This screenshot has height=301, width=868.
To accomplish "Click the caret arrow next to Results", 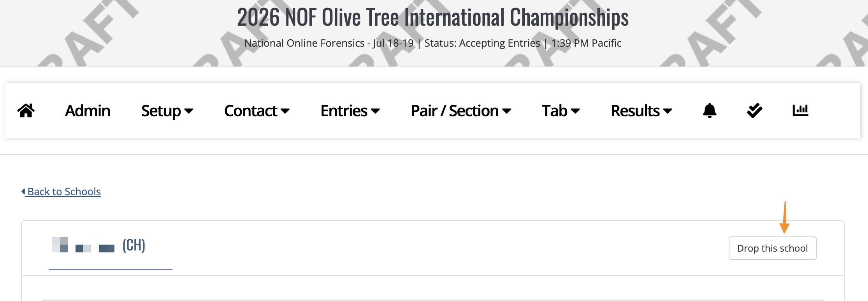I will pos(668,111).
